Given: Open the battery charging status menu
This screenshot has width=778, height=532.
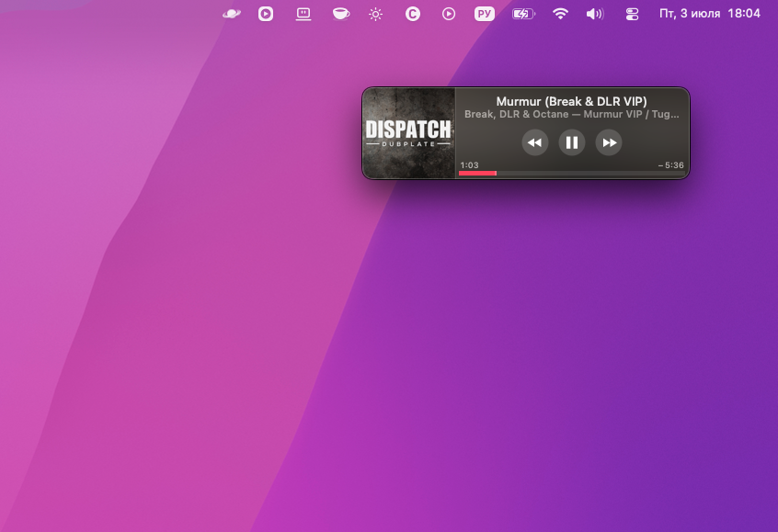Looking at the screenshot, I should 523,14.
